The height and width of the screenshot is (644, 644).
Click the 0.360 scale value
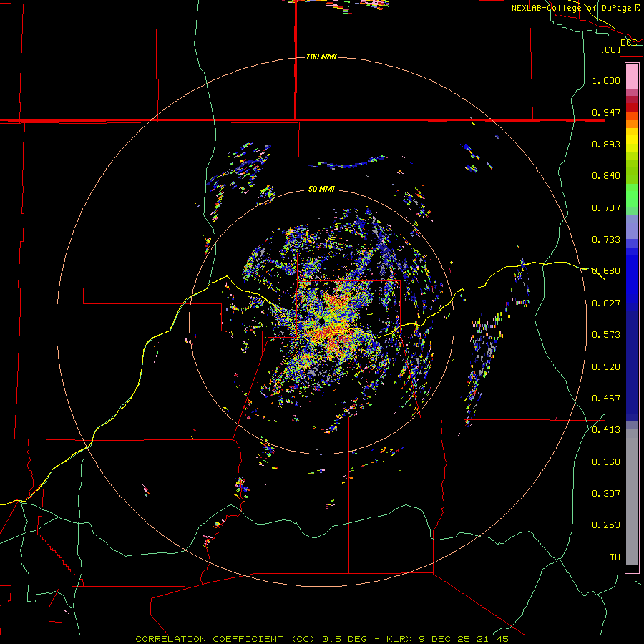(x=606, y=462)
